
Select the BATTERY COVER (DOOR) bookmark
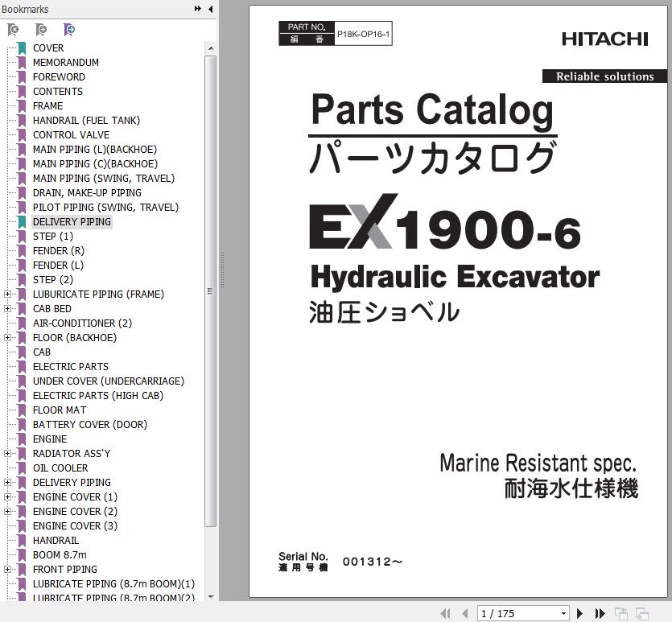90,425
